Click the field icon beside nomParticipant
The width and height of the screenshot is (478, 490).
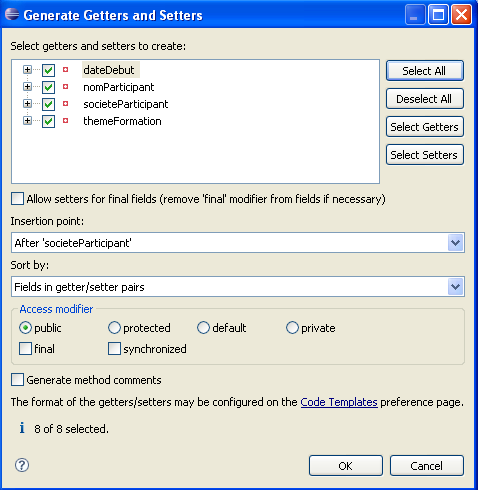coord(66,87)
